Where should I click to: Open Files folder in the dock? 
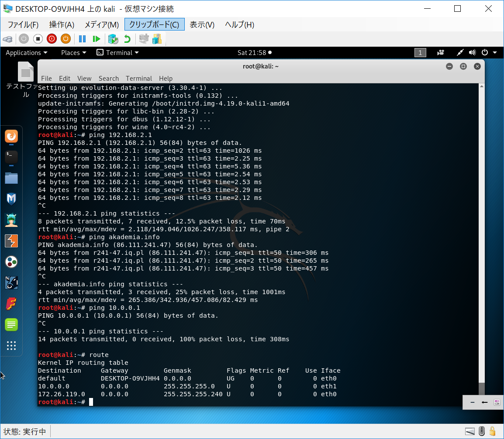click(x=11, y=178)
